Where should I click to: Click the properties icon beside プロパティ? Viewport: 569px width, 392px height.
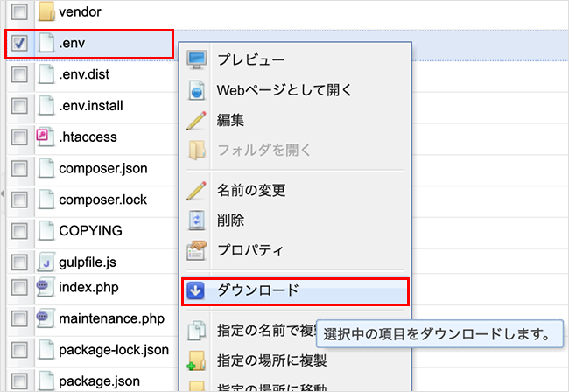point(197,251)
